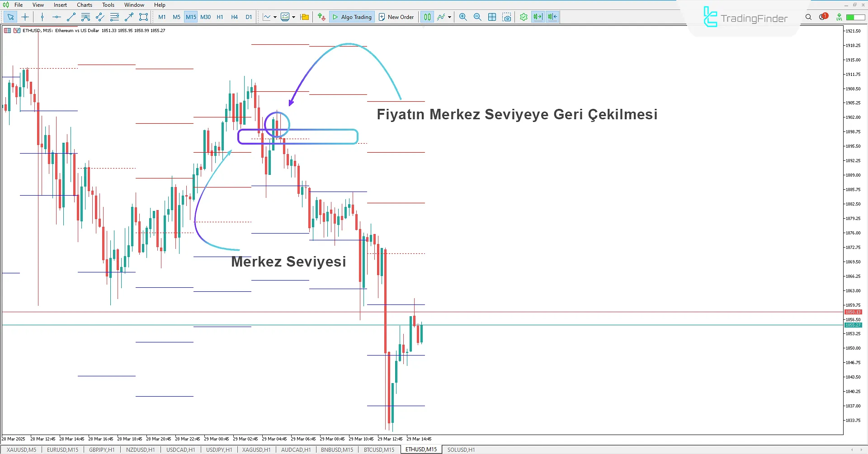Open the File menu
868x454 pixels.
pos(19,5)
